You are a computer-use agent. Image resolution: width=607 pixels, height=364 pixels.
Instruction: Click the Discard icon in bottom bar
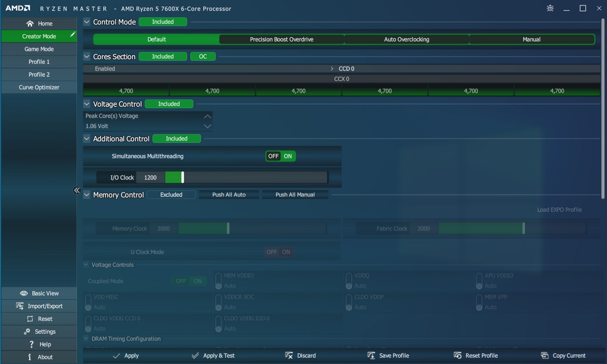coord(289,355)
